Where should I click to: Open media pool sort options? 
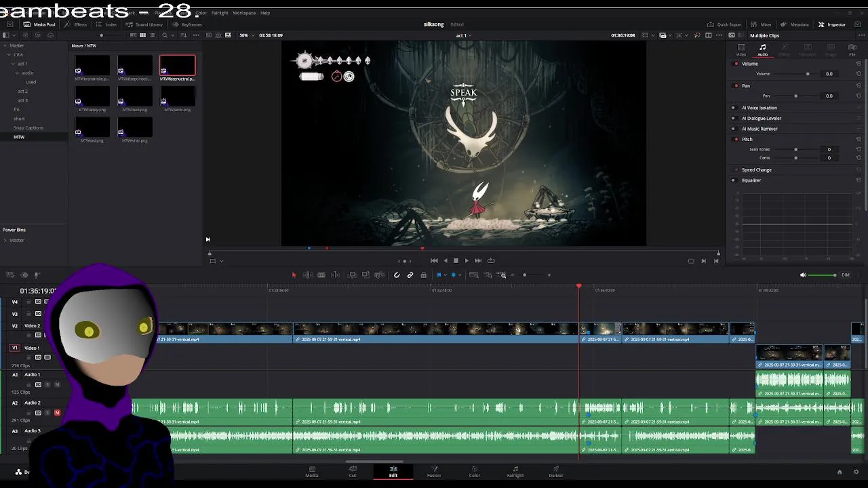(x=184, y=35)
